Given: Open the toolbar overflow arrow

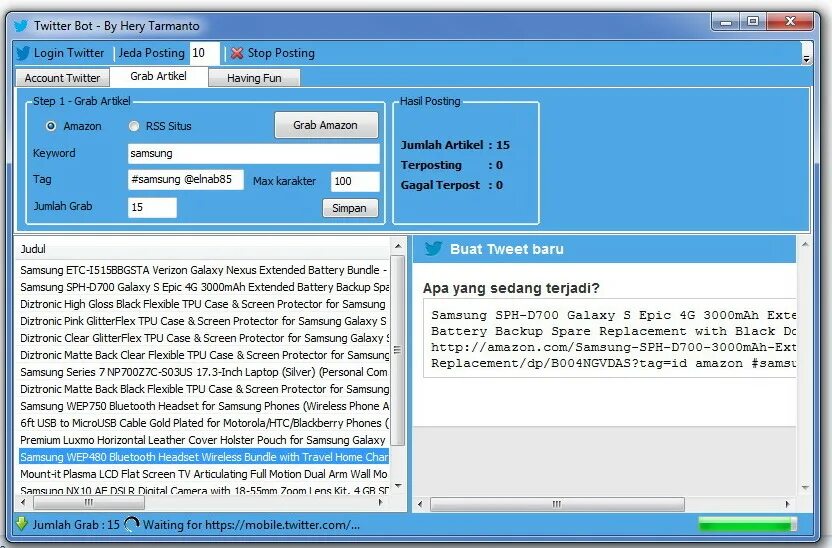Looking at the screenshot, I should 806,59.
